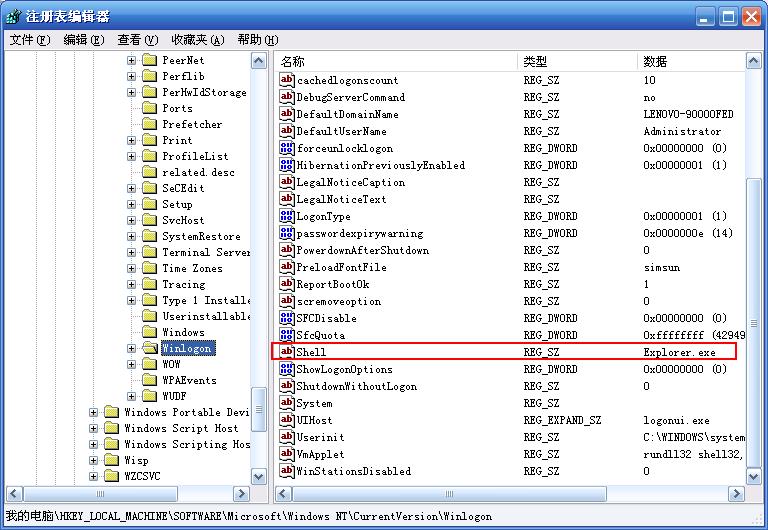Expand the Windows Scripting Host key
Screen dimensions: 768x530
click(93, 444)
